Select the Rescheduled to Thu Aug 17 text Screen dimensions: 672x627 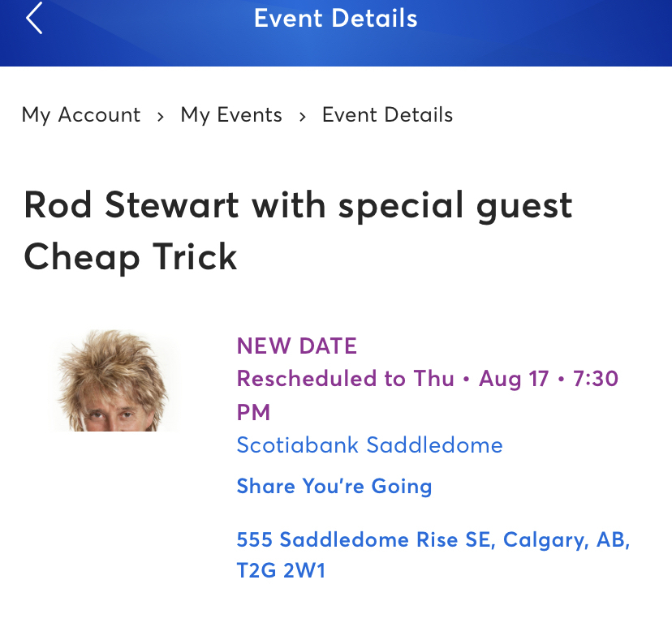393,379
